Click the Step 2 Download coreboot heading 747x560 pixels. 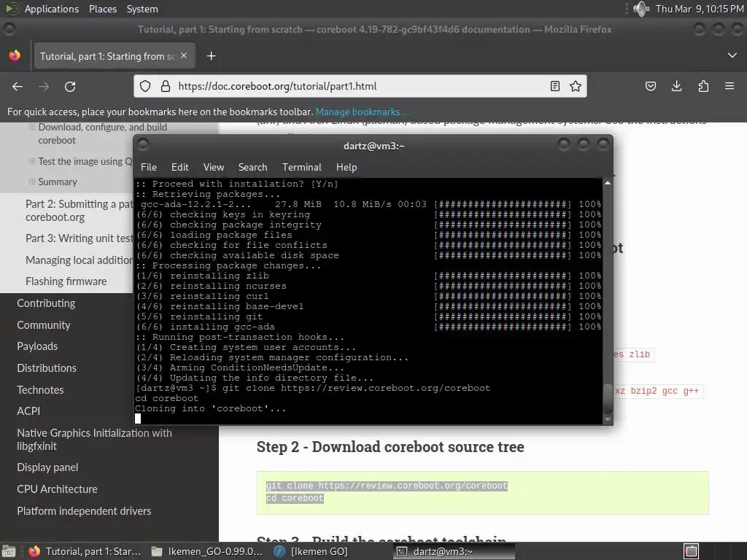tap(390, 447)
